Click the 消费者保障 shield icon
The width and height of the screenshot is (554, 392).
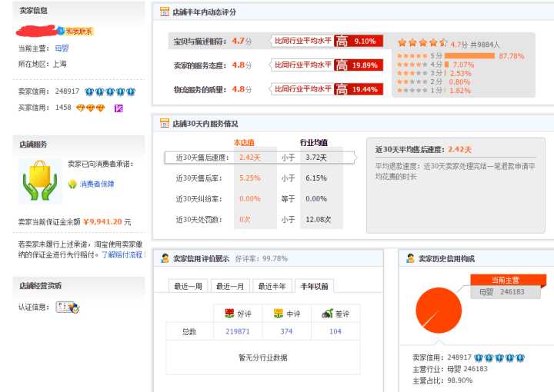tap(72, 184)
